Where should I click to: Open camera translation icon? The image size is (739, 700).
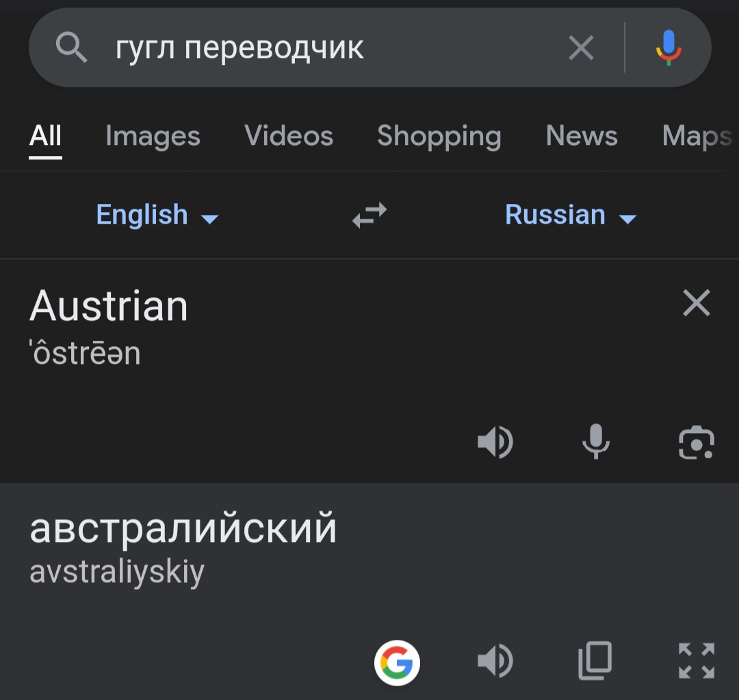[696, 442]
